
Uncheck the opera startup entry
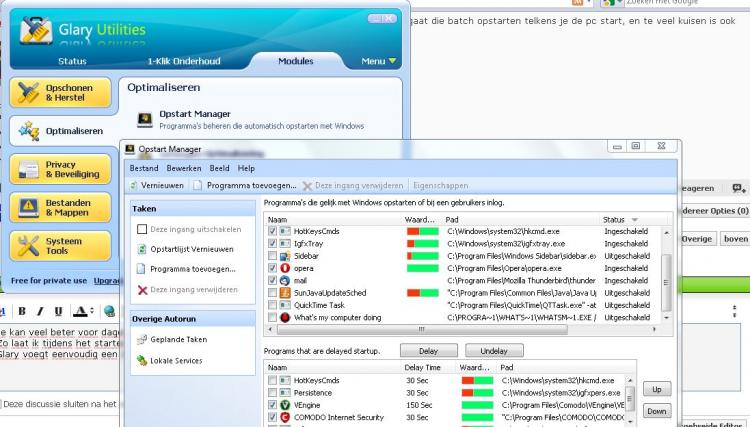pyautogui.click(x=272, y=268)
